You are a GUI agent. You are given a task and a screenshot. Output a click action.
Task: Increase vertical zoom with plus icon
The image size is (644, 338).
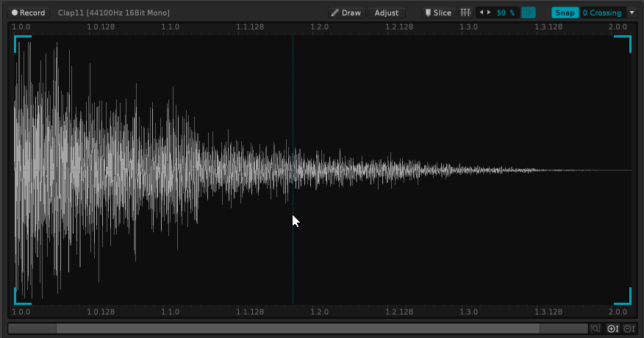[612, 328]
